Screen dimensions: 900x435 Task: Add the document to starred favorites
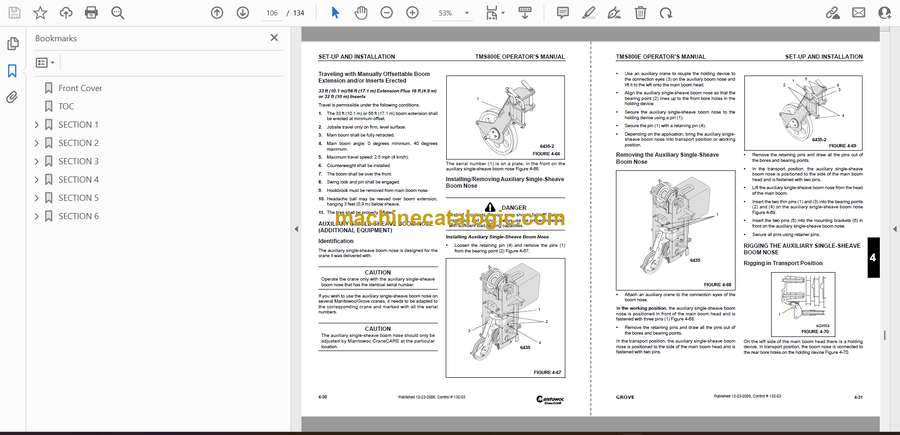coord(40,13)
